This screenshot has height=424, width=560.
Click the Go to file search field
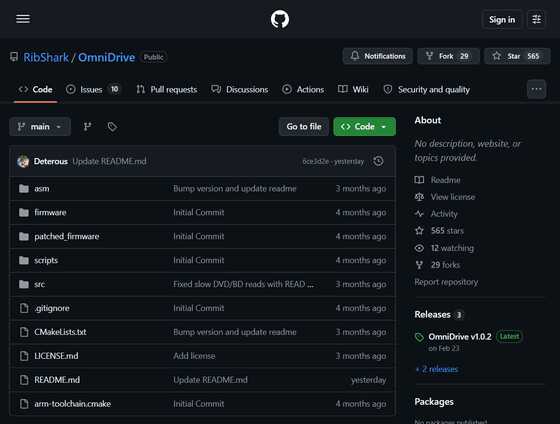pyautogui.click(x=304, y=126)
